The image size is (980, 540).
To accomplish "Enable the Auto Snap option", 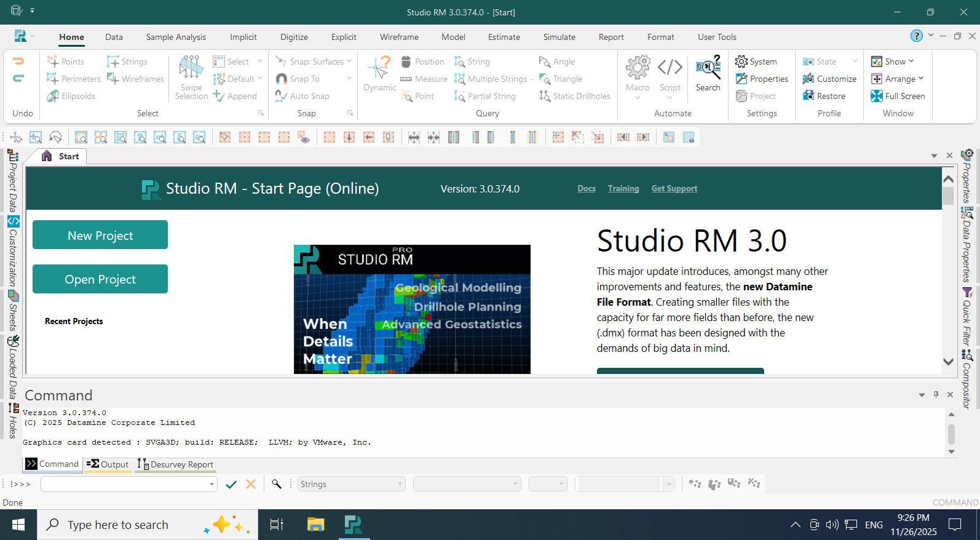I will 302,96.
